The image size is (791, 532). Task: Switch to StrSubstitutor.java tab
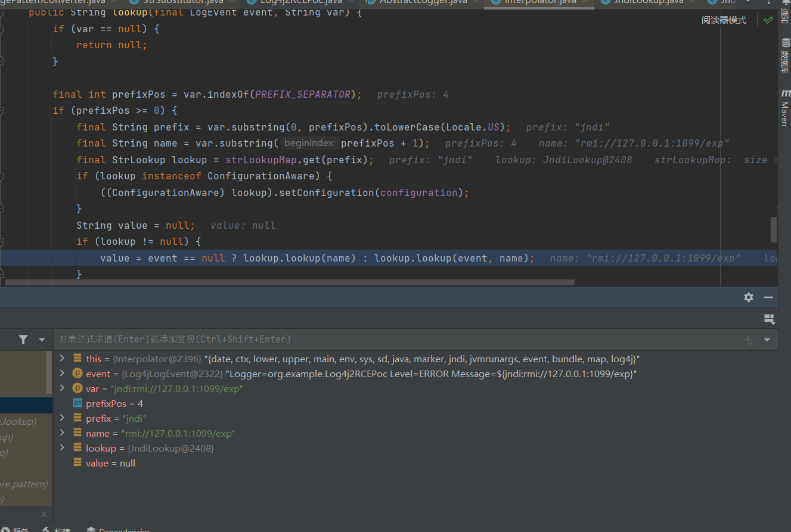(182, 2)
